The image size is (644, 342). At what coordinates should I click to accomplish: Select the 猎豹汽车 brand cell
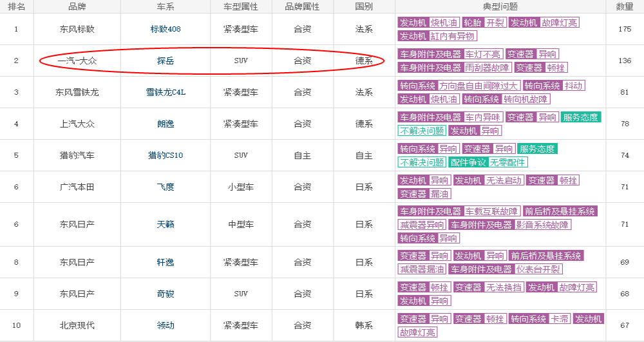coord(77,156)
